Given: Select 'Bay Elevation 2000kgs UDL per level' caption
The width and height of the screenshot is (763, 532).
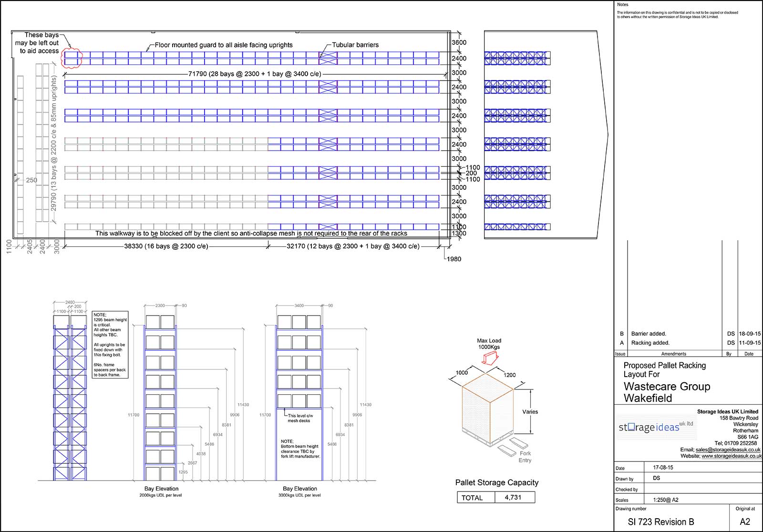Looking at the screenshot, I should (x=161, y=491).
